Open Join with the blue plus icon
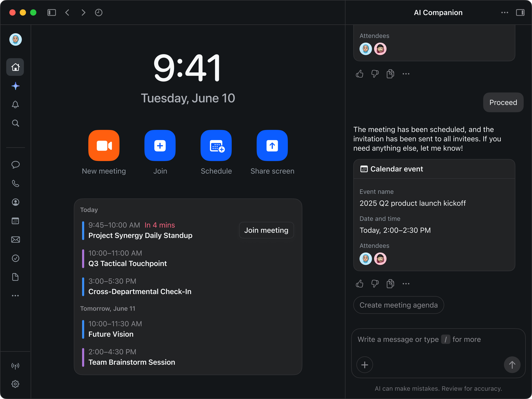This screenshot has width=532, height=399. (160, 145)
